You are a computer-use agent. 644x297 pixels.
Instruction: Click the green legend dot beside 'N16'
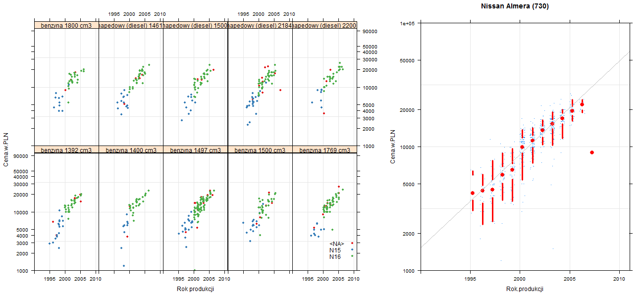coord(352,256)
